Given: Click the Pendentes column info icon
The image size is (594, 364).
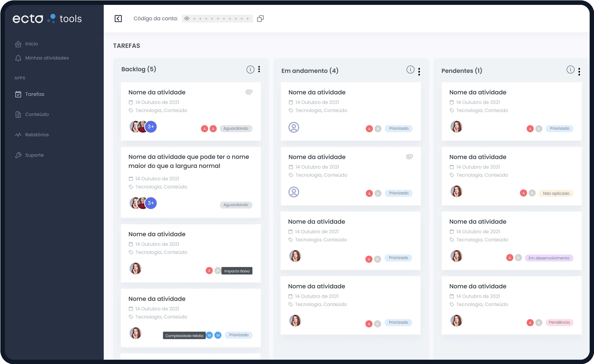Looking at the screenshot, I should click(x=570, y=70).
